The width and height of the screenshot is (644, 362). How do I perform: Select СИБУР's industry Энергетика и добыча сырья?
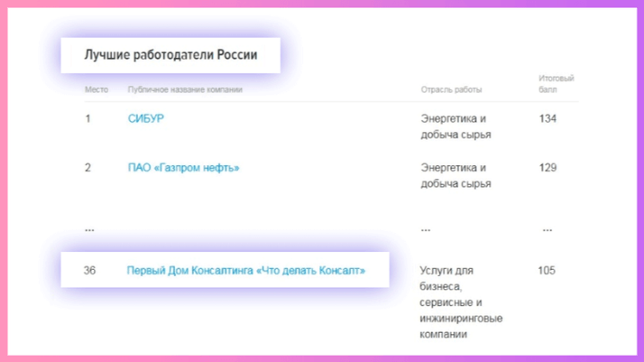[x=455, y=126]
